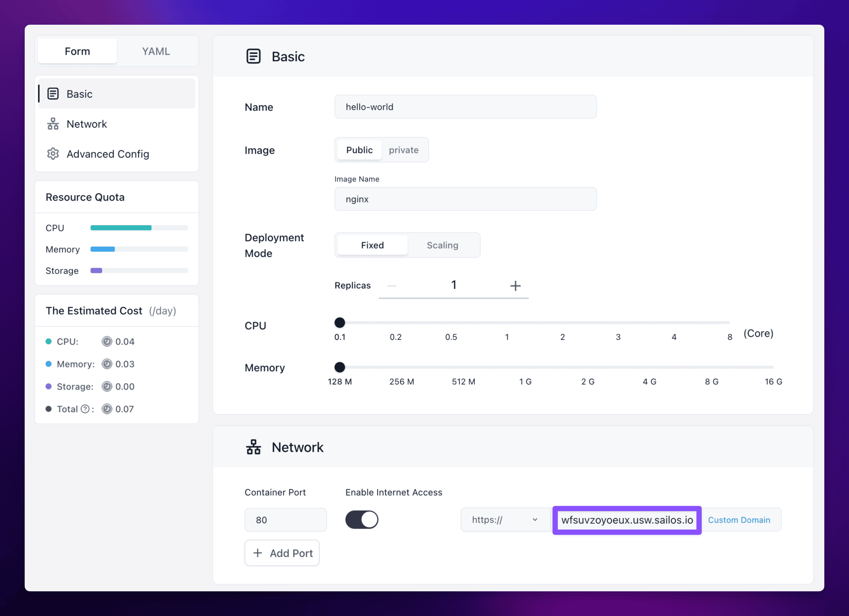Switch Image visibility to private
Screen dimensions: 849x616
click(404, 150)
